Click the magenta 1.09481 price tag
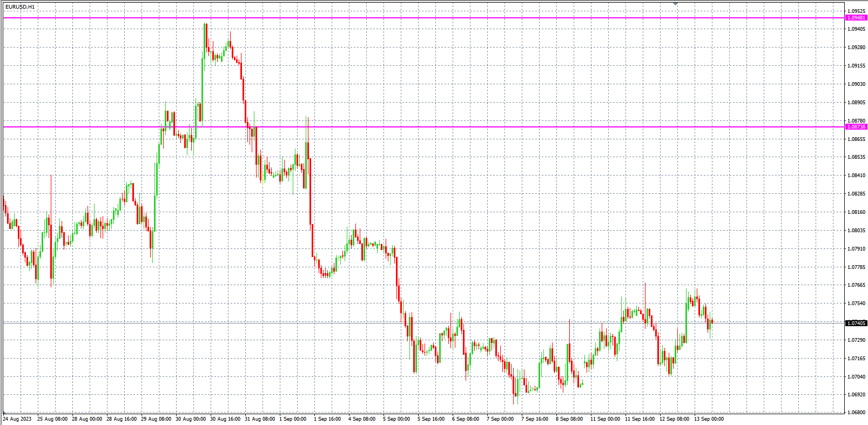The height and width of the screenshot is (425, 868). point(856,18)
